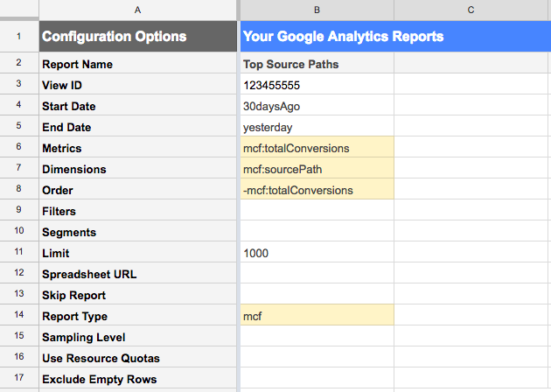Select the Sampling Level label cell
Image resolution: width=551 pixels, height=392 pixels.
click(x=136, y=337)
